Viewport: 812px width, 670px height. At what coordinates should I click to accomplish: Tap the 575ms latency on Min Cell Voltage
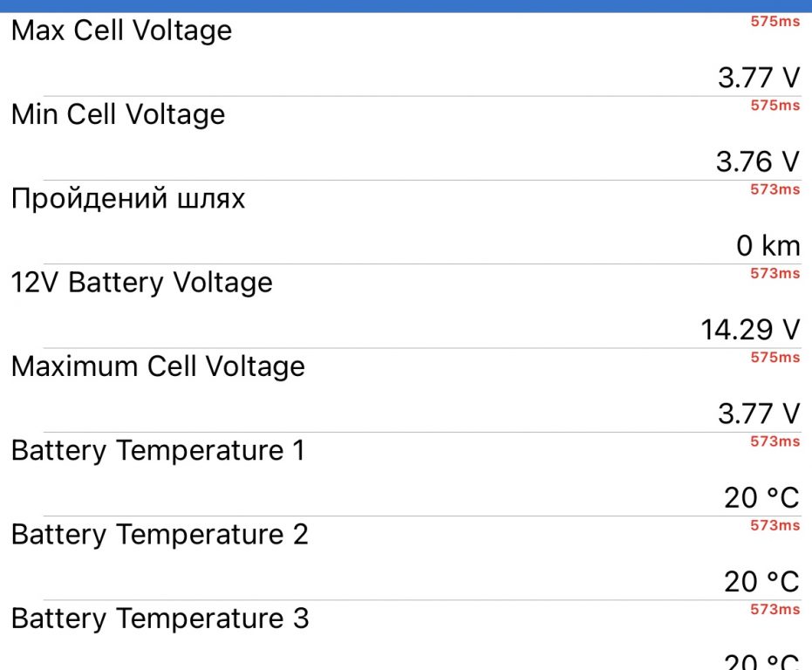[775, 106]
